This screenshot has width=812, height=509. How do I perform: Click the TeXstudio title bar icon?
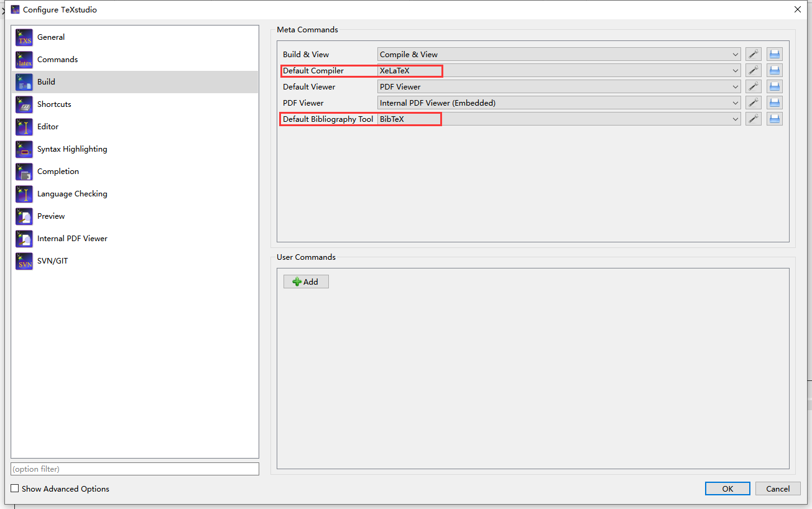tap(15, 9)
